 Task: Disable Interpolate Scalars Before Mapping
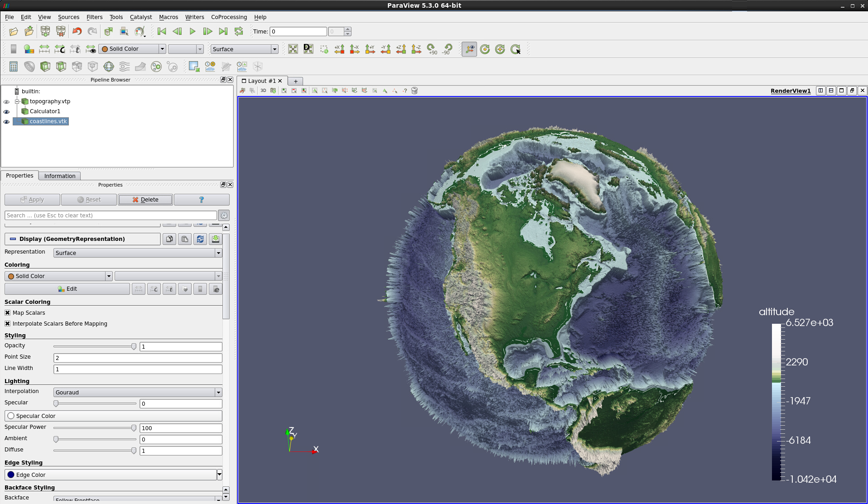point(8,324)
